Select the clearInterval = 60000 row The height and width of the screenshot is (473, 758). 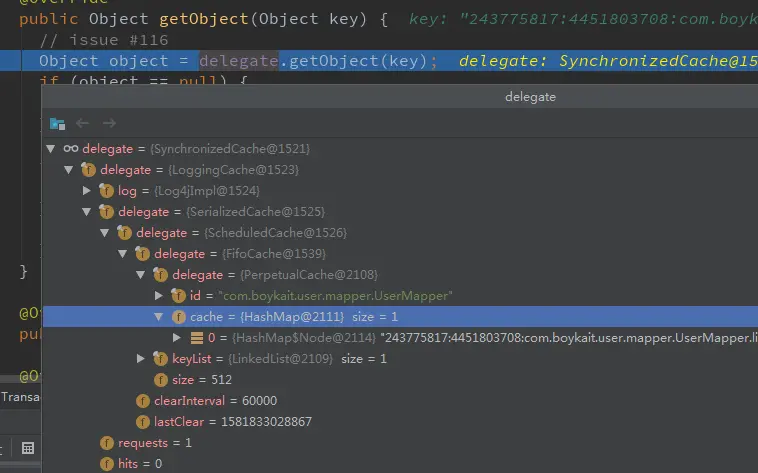(x=400, y=400)
